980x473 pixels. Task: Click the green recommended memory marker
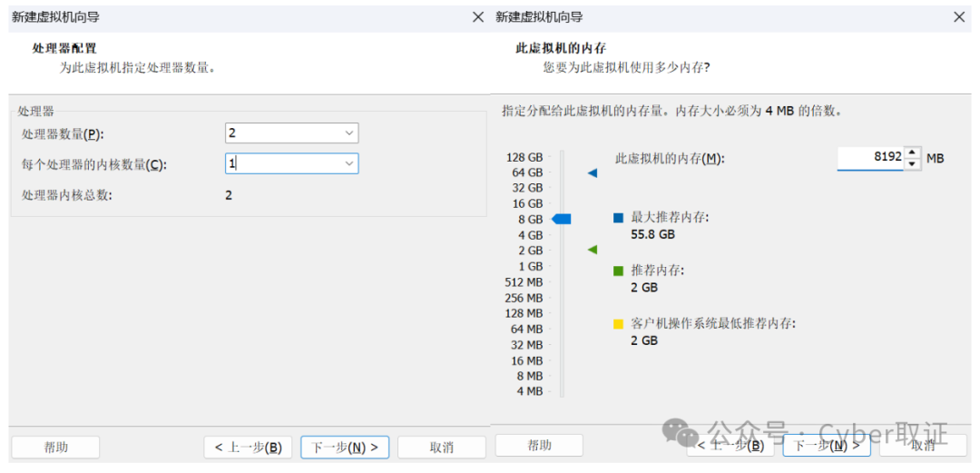pyautogui.click(x=593, y=250)
